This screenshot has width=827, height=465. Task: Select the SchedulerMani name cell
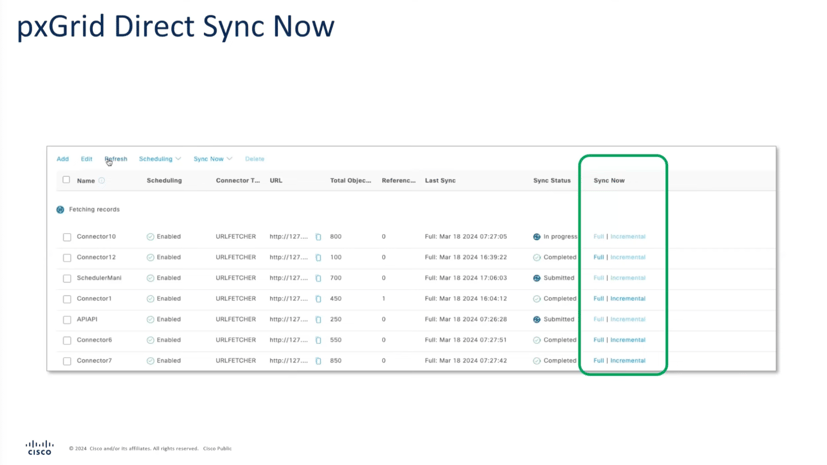click(99, 278)
